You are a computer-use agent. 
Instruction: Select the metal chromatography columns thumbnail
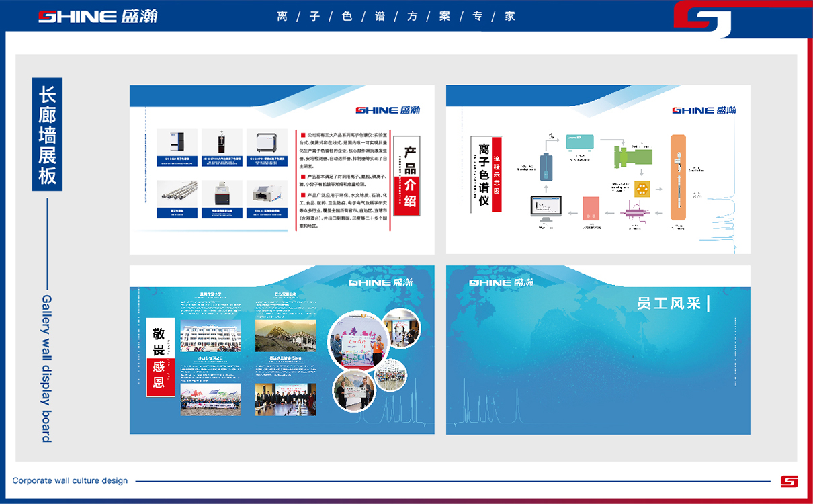coord(177,199)
